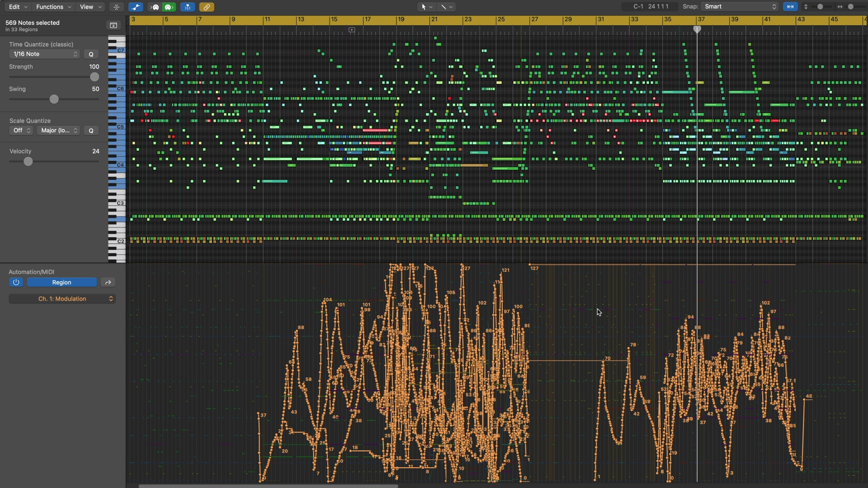Toggle the blue horizontal auto zoom button
The image size is (868, 488).
point(790,7)
